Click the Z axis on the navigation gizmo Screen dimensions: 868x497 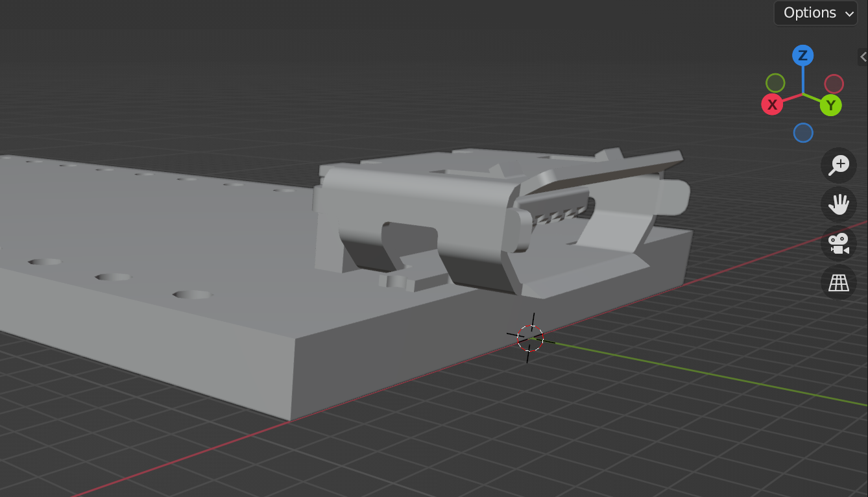pyautogui.click(x=802, y=56)
